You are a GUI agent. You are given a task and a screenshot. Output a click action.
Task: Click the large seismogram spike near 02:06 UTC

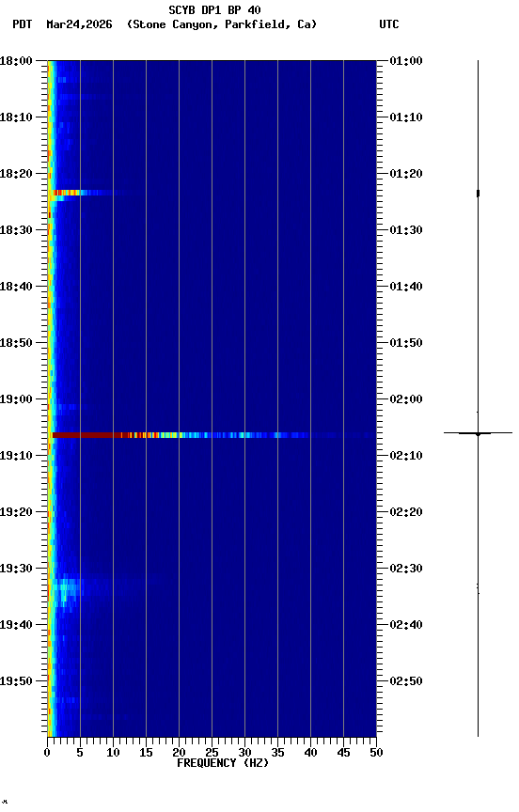(x=478, y=432)
